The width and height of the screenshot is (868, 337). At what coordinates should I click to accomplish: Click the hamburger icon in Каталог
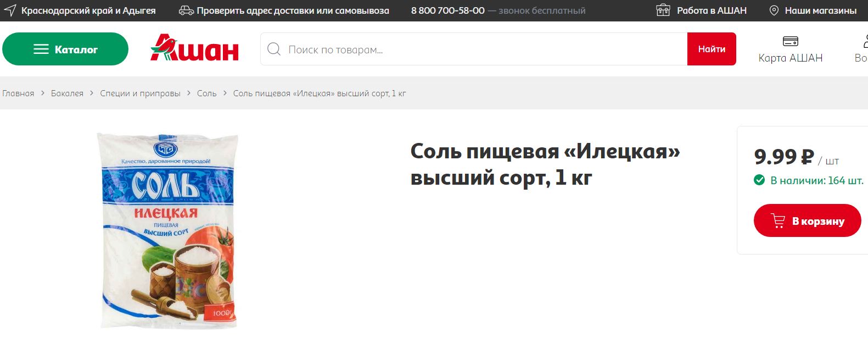(41, 49)
